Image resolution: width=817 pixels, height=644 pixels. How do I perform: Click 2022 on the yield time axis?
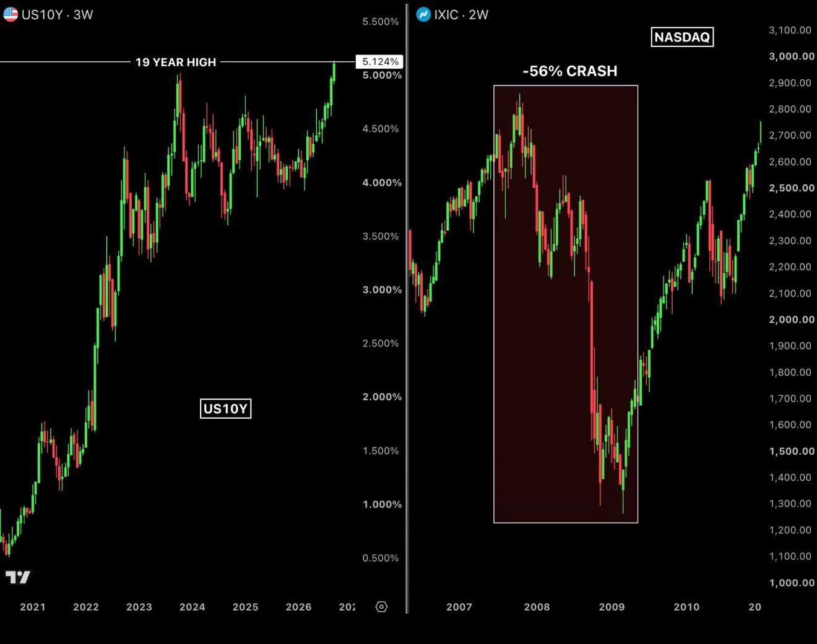point(86,607)
